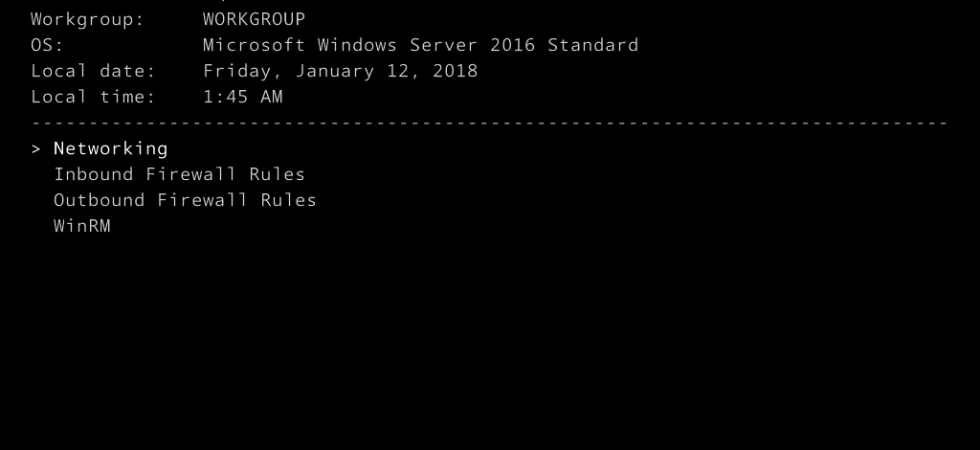
Task: Click the word January in the date
Action: coord(334,72)
